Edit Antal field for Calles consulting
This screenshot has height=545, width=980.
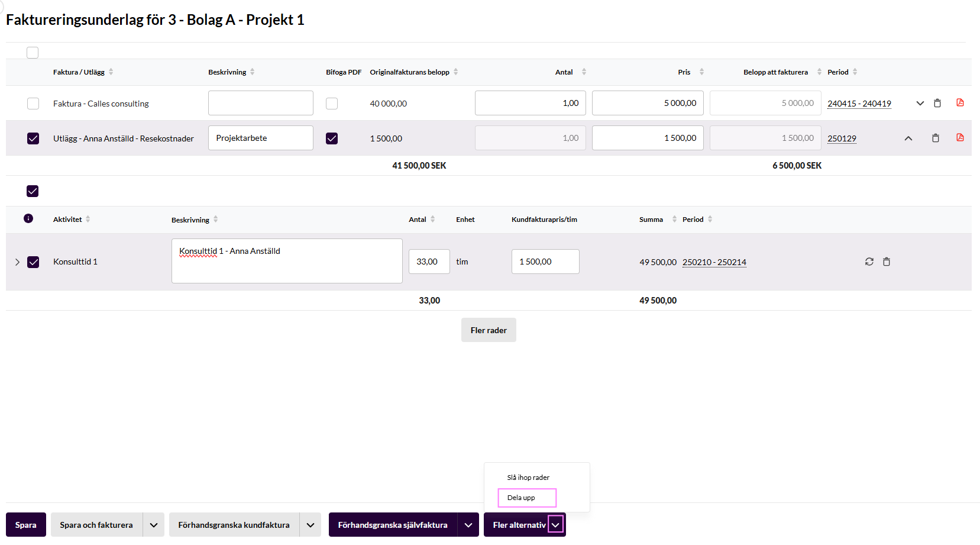pyautogui.click(x=531, y=103)
